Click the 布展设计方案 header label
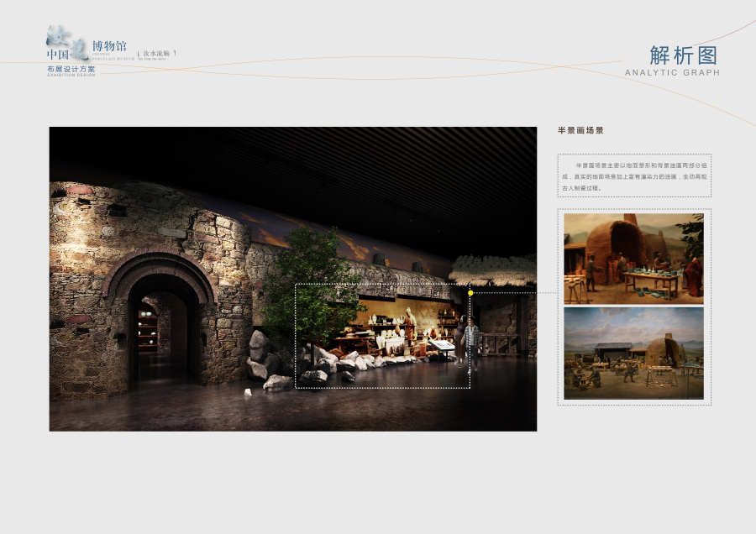 tap(71, 68)
